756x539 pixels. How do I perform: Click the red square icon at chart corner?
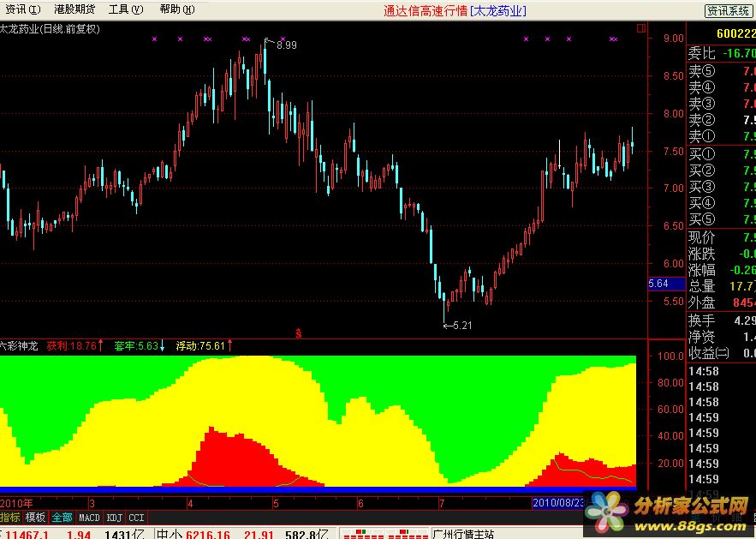coord(640,28)
